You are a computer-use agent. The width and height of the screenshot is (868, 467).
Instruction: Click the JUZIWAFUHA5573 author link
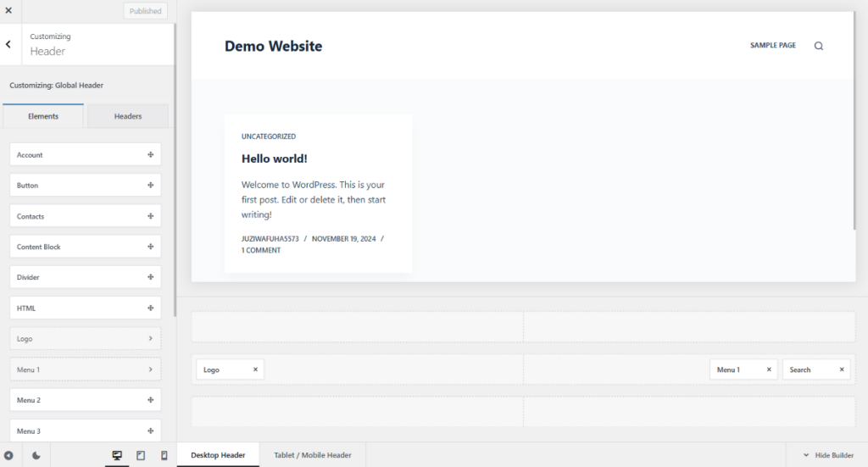click(270, 239)
